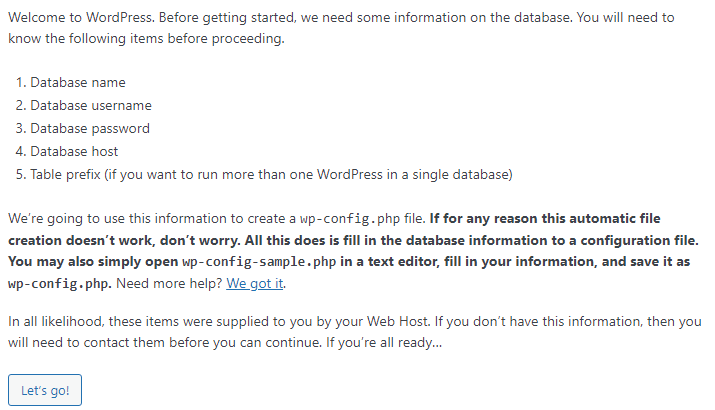Click the Let's go! button
Image resolution: width=715 pixels, height=410 pixels.
pyautogui.click(x=45, y=390)
